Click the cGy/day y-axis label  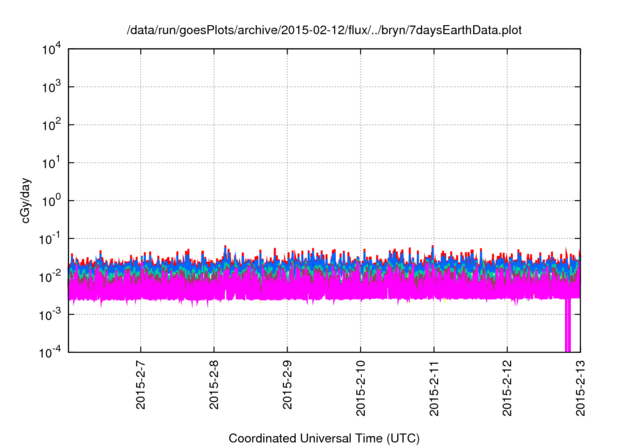tap(25, 200)
